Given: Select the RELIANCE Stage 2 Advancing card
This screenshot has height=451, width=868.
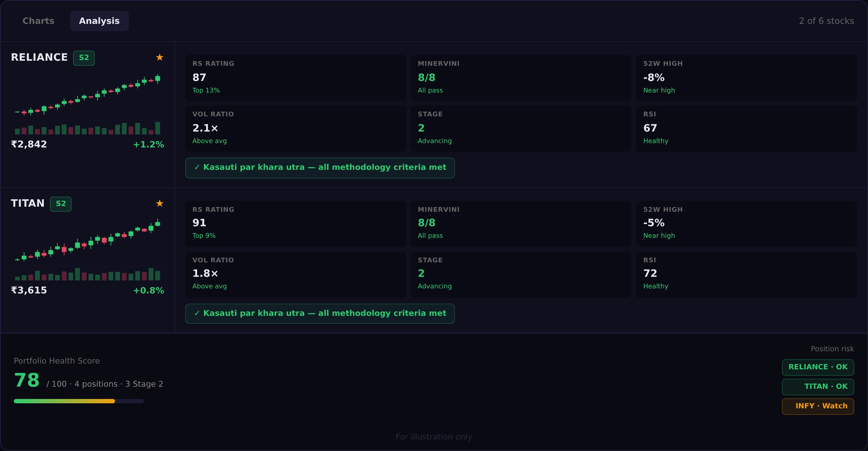Looking at the screenshot, I should pyautogui.click(x=521, y=128).
